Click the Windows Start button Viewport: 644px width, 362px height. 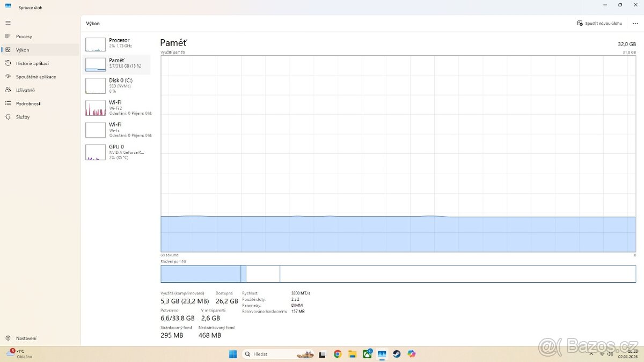(x=233, y=354)
